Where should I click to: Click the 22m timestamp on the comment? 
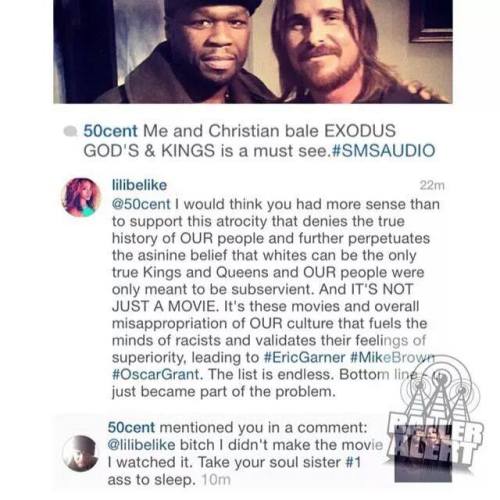tap(432, 186)
